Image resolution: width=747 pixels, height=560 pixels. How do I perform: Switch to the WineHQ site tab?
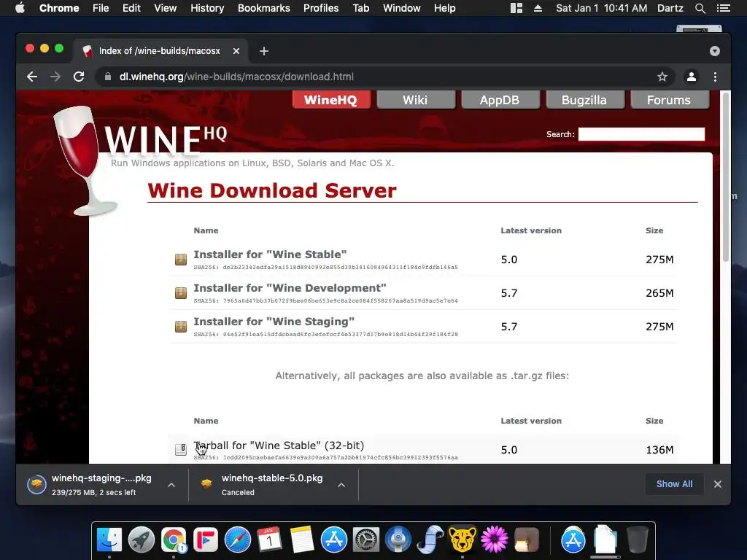coord(331,99)
